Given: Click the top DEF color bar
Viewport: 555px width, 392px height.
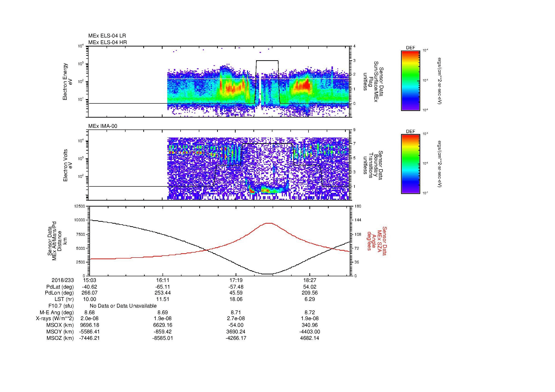Looking at the screenshot, I should (x=410, y=80).
